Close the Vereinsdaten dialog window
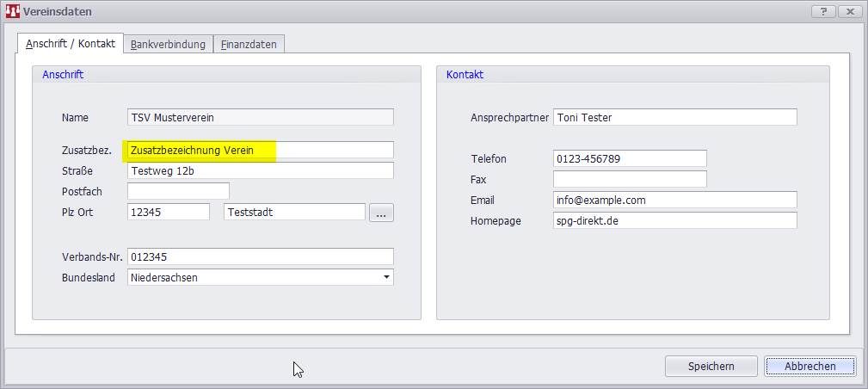 [x=850, y=12]
